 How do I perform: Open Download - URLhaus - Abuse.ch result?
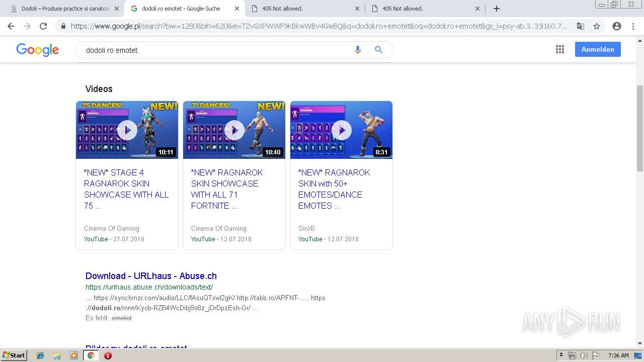coord(151,276)
